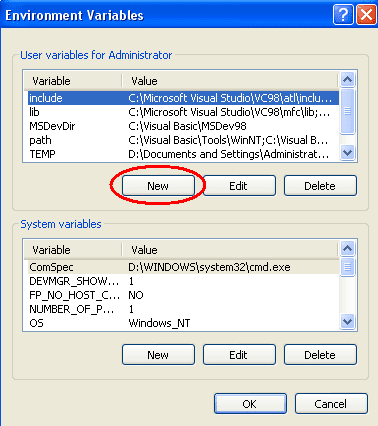Select the MSDevDir variable row
378x426 pixels.
(x=183, y=126)
